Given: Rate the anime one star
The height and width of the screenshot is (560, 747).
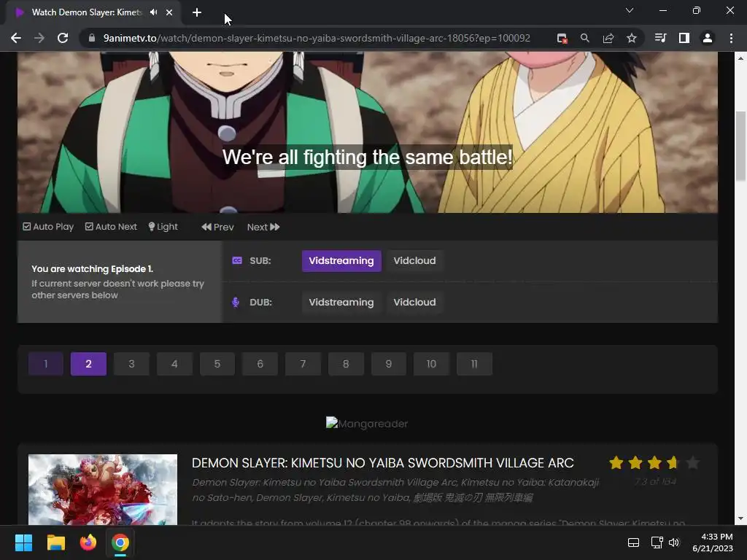Looking at the screenshot, I should click(x=616, y=462).
